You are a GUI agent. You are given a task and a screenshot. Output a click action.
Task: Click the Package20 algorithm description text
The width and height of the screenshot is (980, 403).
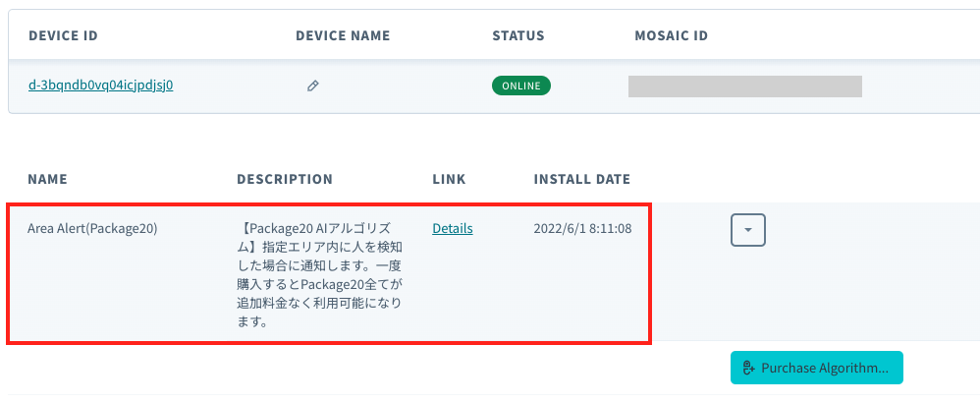point(320,275)
